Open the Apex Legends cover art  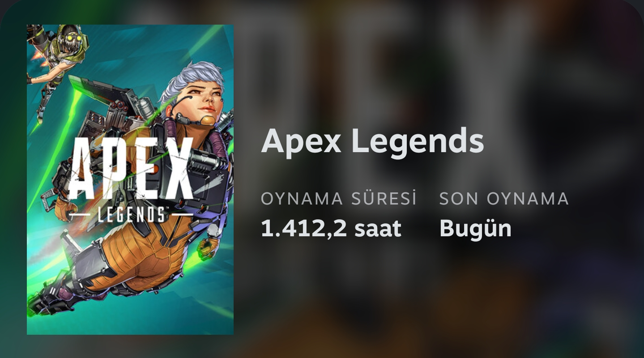[130, 179]
